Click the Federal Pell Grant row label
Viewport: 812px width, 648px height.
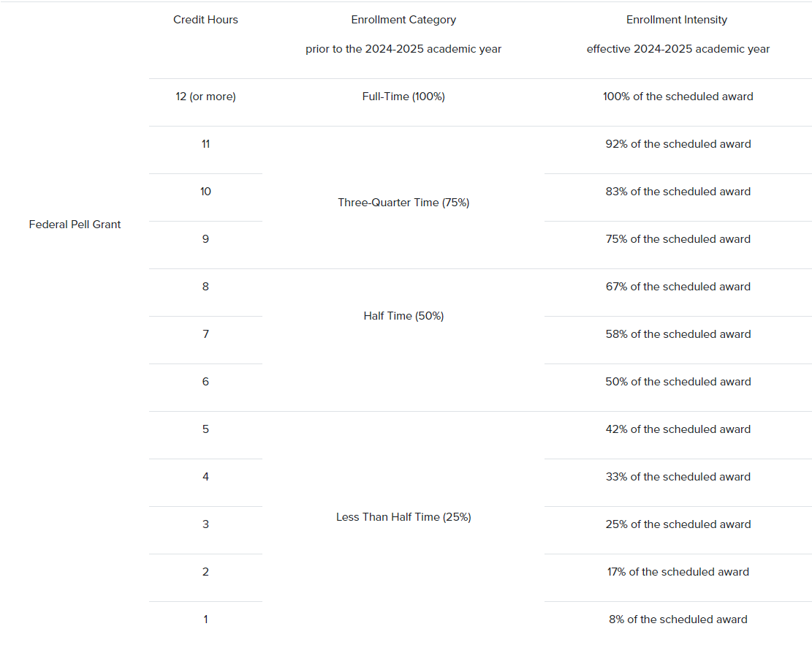point(75,225)
